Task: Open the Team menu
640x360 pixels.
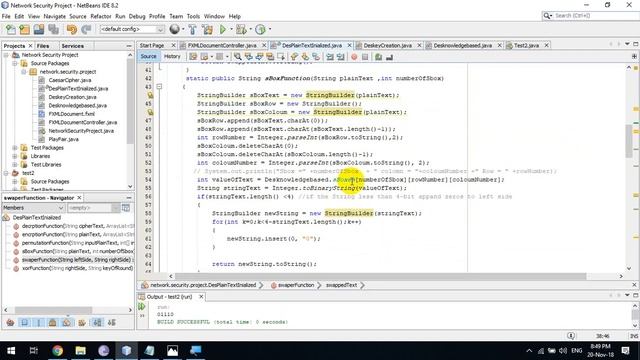Action: click(x=176, y=16)
